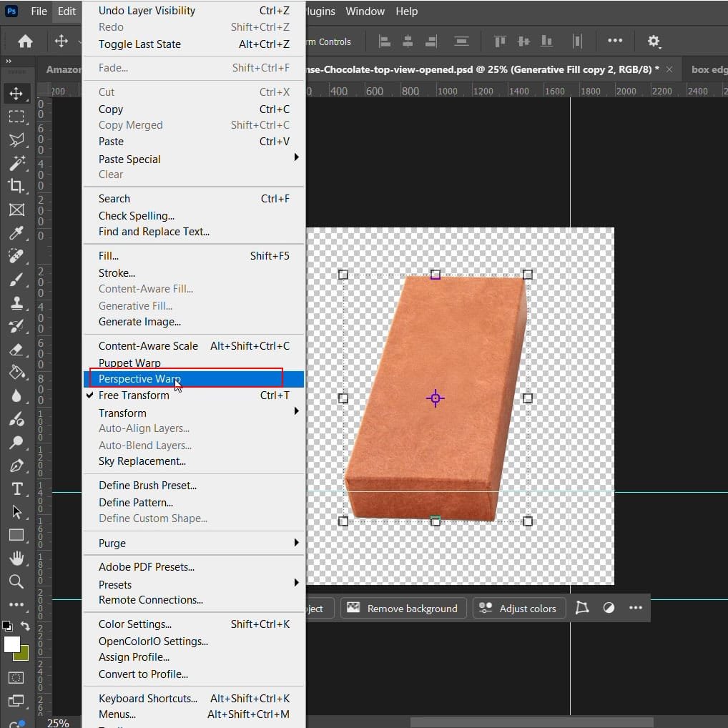
Task: Expand the Presets submenu
Action: click(x=194, y=584)
